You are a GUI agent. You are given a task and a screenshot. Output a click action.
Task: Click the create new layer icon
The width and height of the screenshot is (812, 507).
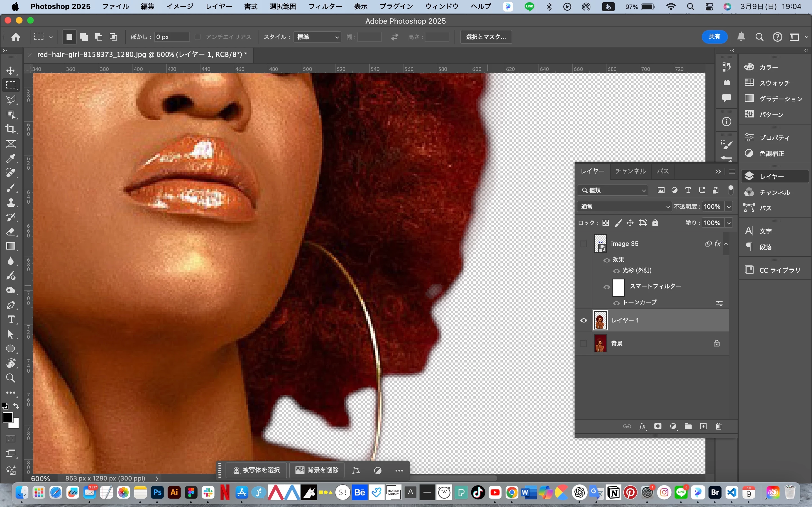(x=703, y=426)
